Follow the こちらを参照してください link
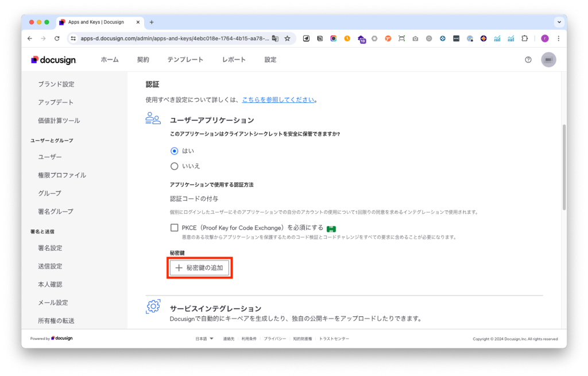Screen dimensions: 588x376 click(x=278, y=99)
